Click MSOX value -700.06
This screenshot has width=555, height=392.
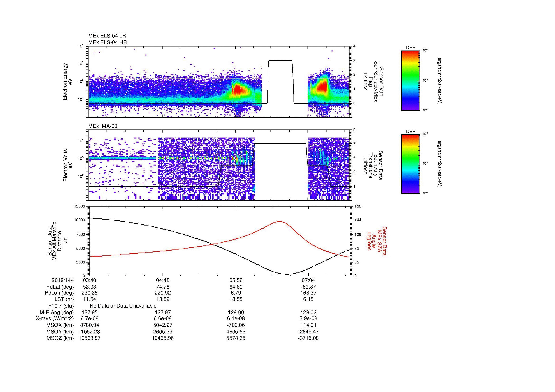pyautogui.click(x=236, y=325)
